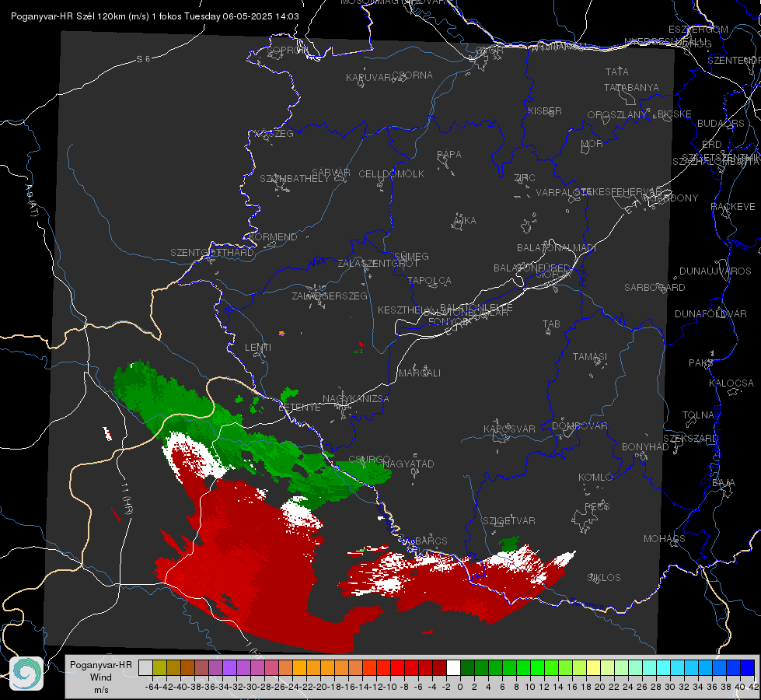761x700 pixels.
Task: Click the KAPUVÁR city label
Action: (369, 78)
